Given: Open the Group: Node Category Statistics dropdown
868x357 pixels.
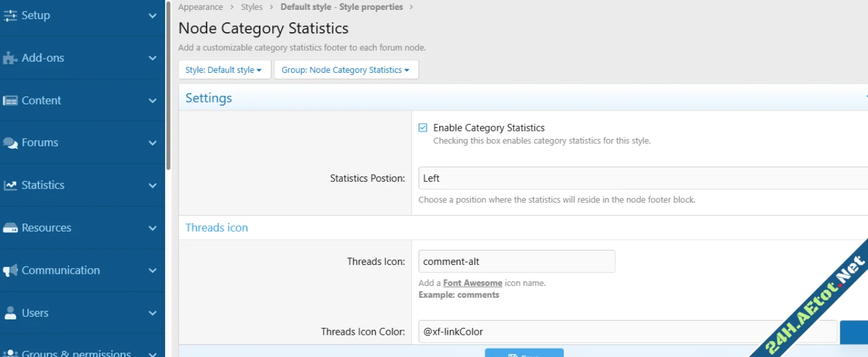Looking at the screenshot, I should tap(346, 70).
